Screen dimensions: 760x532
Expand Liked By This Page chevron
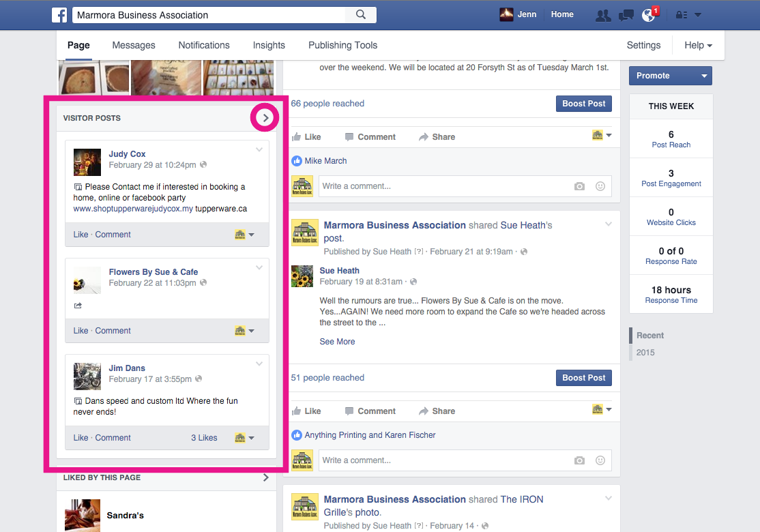click(x=265, y=477)
